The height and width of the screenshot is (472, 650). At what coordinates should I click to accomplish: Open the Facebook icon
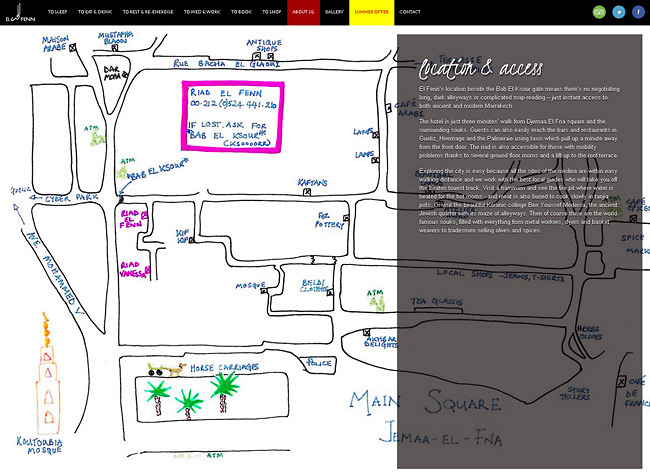638,12
